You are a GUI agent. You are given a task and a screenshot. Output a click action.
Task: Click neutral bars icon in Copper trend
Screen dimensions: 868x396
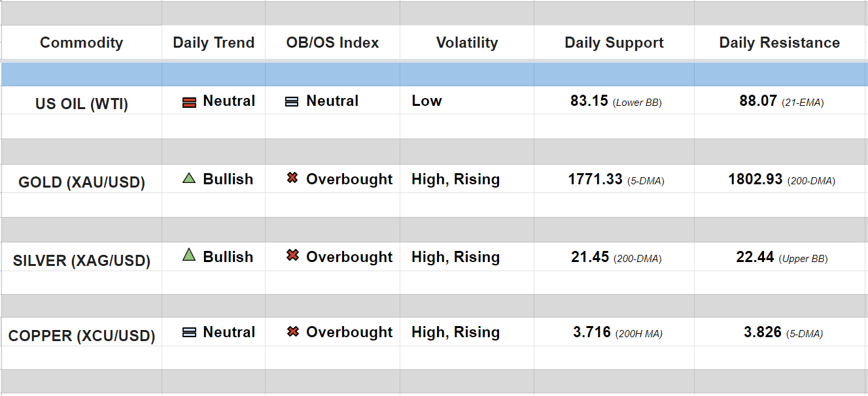click(189, 333)
